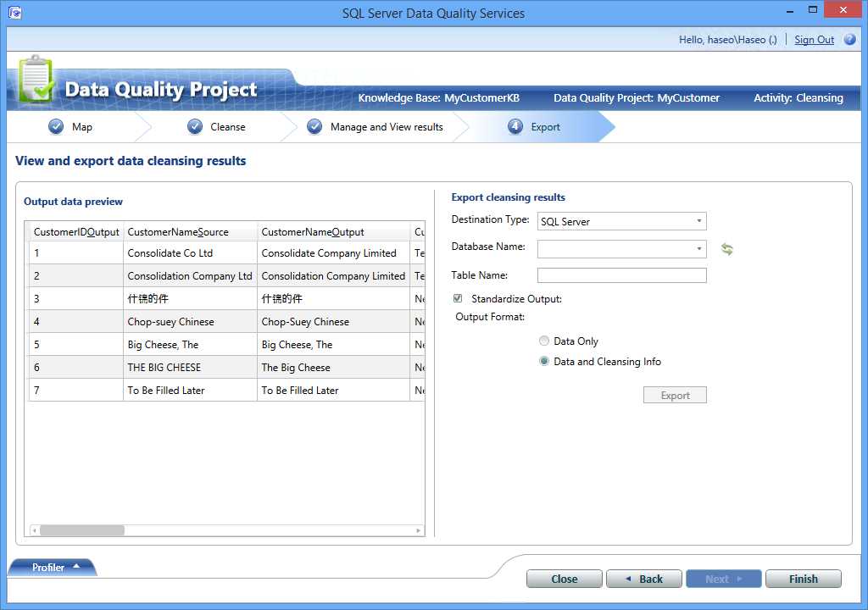Click the Sign Out link

(x=814, y=40)
